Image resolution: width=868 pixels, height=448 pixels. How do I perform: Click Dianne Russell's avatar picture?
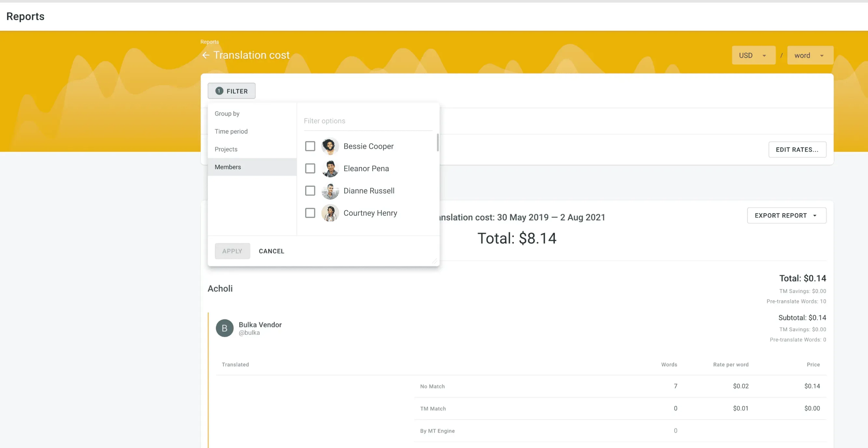pyautogui.click(x=330, y=191)
